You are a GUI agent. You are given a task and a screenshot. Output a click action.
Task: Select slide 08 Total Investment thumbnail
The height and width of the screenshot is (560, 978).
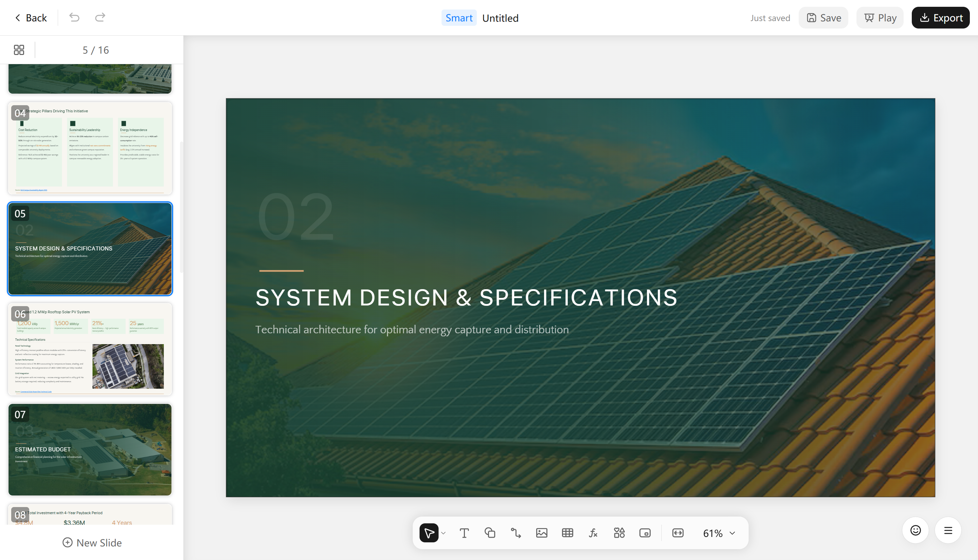click(90, 515)
